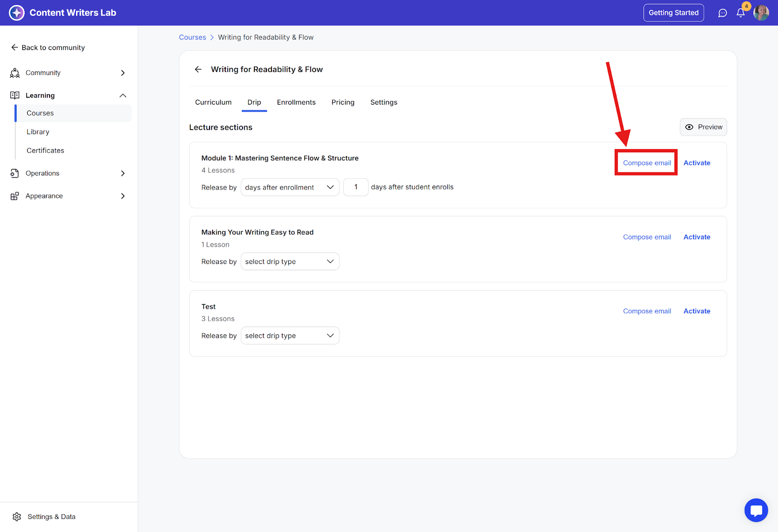Screen dimensions: 778x532
Task: Expand the Appearance menu chevron
Action: (x=123, y=196)
